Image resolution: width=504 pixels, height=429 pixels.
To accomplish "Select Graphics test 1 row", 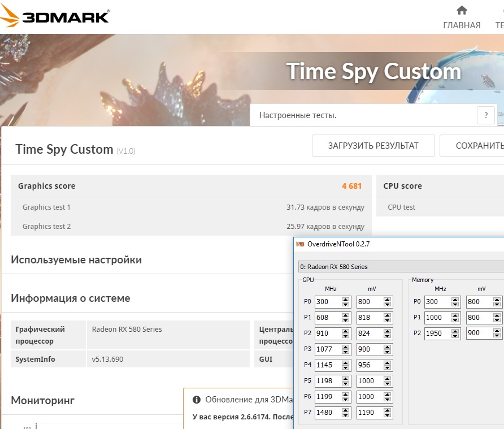I will click(x=191, y=207).
